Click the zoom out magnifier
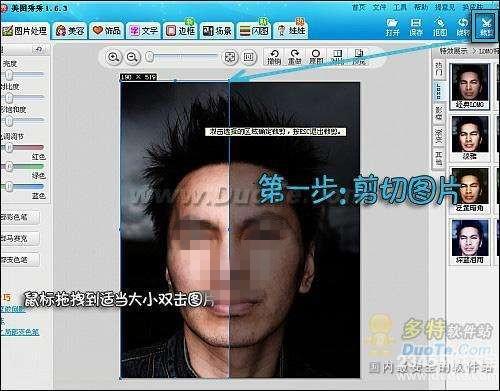Screen dimensions: 500x391 (x=132, y=57)
